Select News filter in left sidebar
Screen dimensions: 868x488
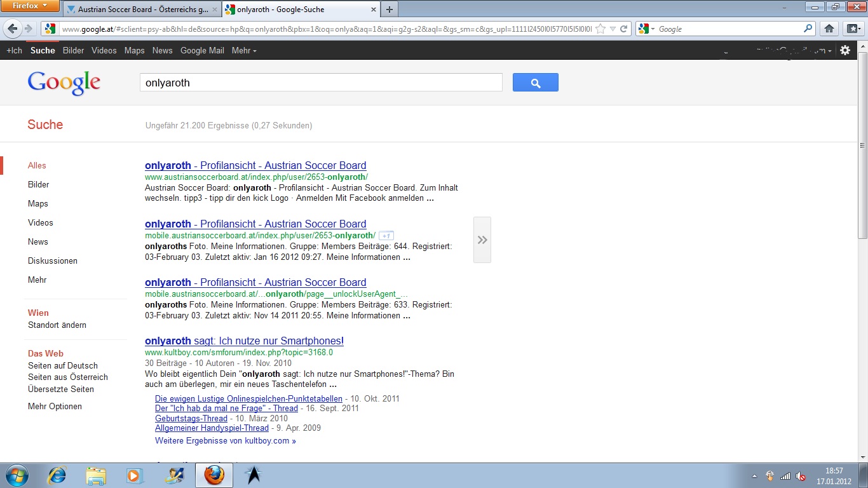[38, 241]
